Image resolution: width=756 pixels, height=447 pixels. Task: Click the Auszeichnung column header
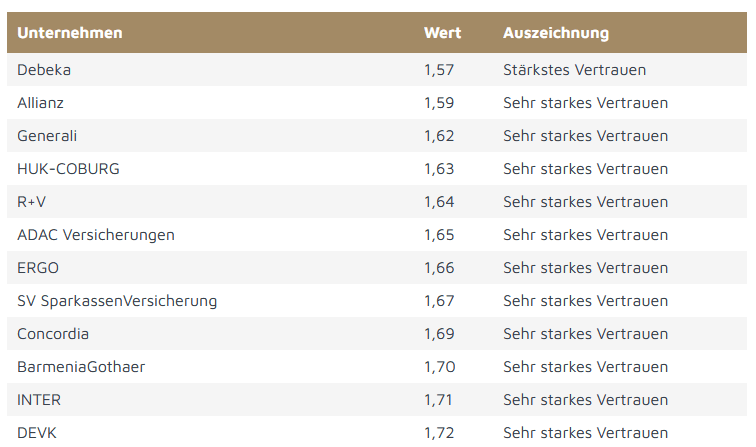tap(556, 33)
